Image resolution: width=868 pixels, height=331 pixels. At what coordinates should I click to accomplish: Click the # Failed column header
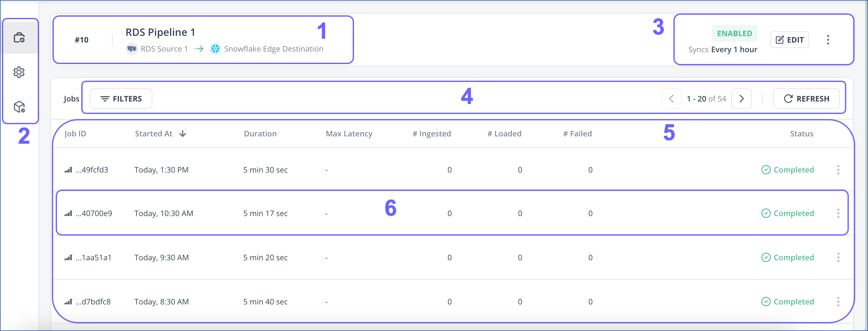[577, 134]
